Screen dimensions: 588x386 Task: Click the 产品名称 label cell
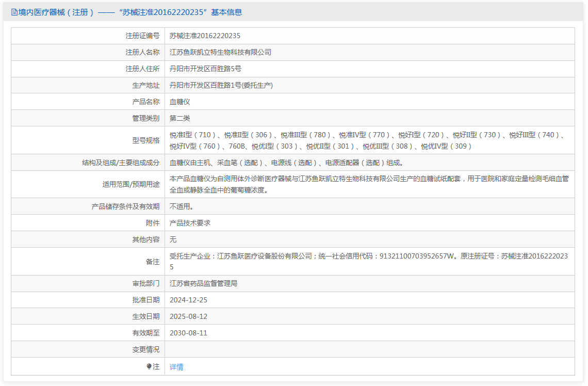click(x=88, y=102)
